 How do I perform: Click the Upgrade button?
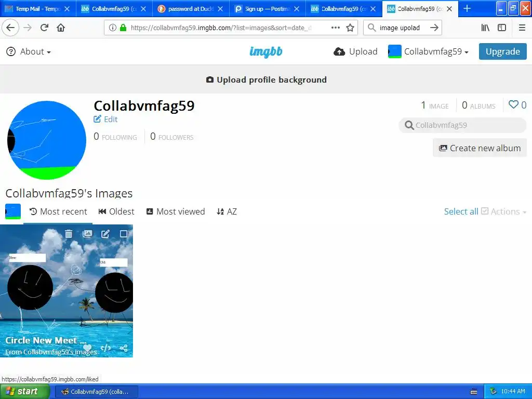tap(503, 51)
